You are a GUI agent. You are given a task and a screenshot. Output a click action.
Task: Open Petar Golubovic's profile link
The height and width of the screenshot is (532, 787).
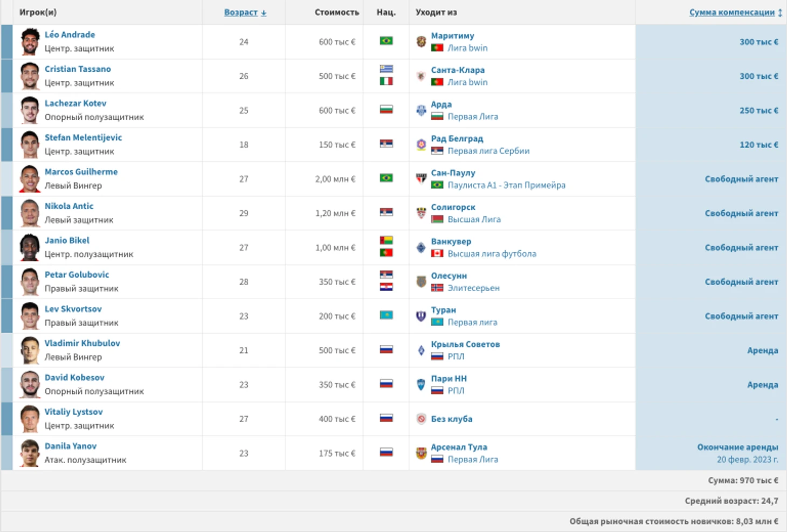pyautogui.click(x=77, y=274)
